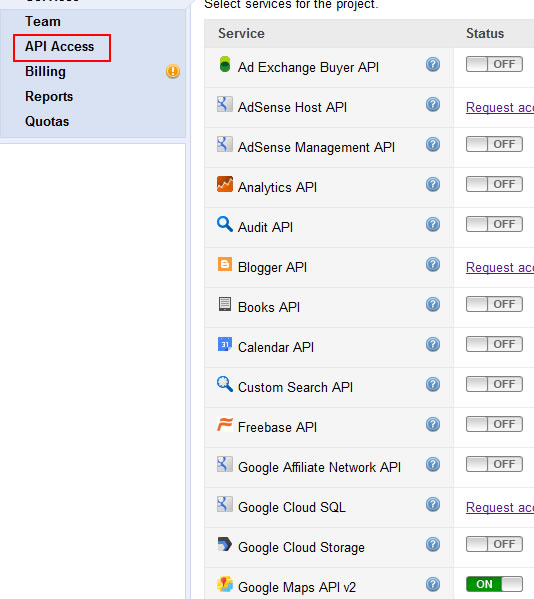Open Ad Exchange Buyer API help icon
Viewport: 534px width, 599px height.
[x=433, y=64]
